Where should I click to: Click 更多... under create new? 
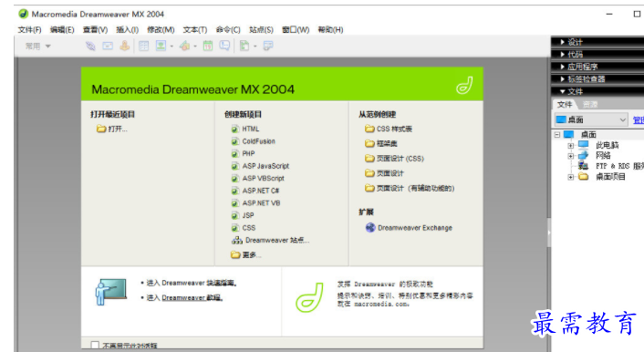[246, 255]
